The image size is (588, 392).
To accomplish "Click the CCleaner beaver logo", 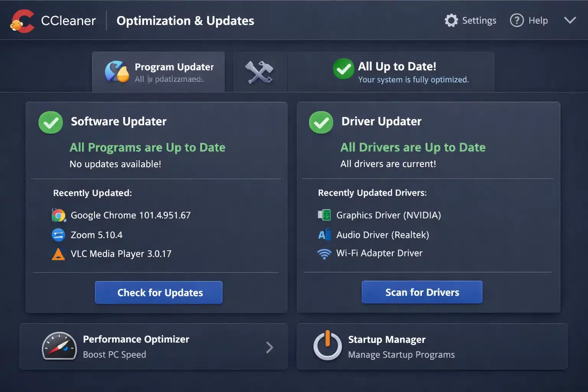I will point(22,20).
